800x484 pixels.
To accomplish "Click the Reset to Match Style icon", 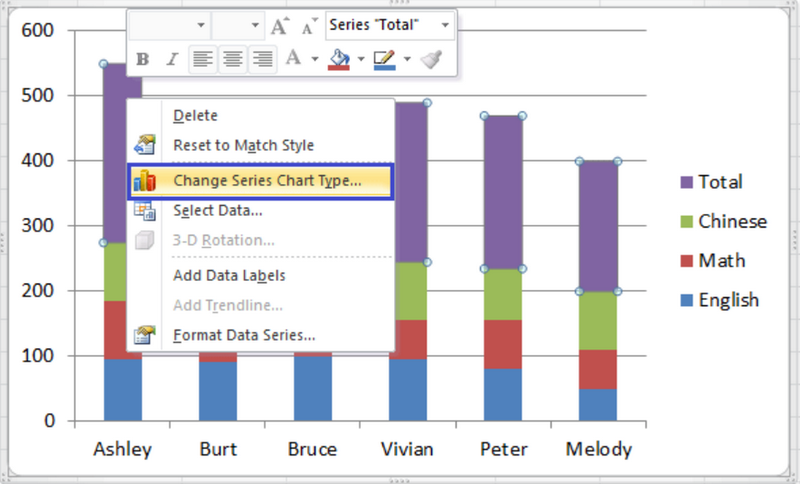I will tap(144, 145).
